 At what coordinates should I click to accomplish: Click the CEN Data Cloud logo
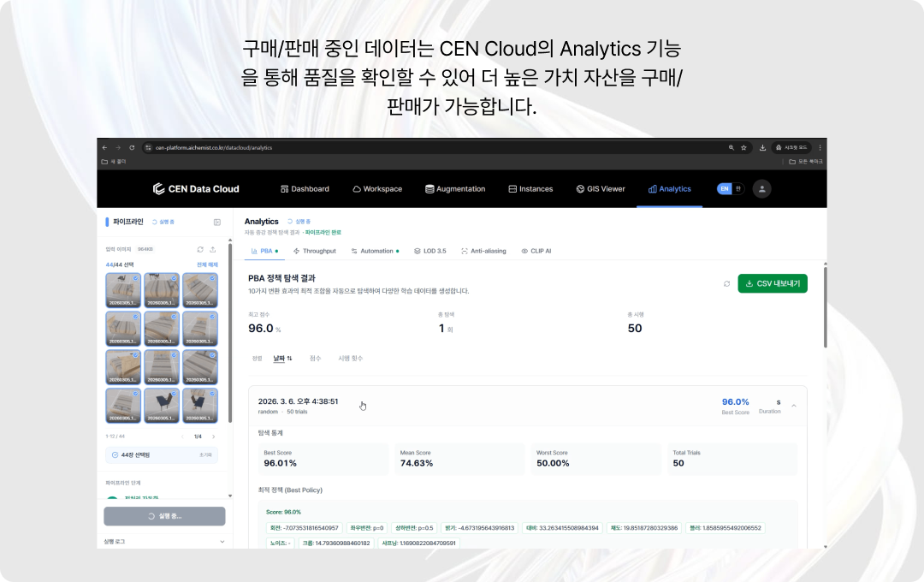click(196, 188)
